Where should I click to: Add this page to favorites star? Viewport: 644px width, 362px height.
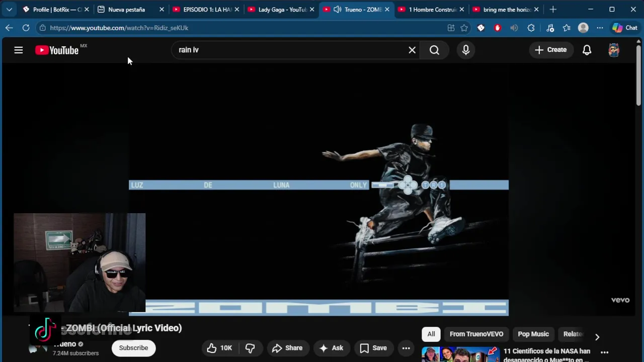[464, 28]
